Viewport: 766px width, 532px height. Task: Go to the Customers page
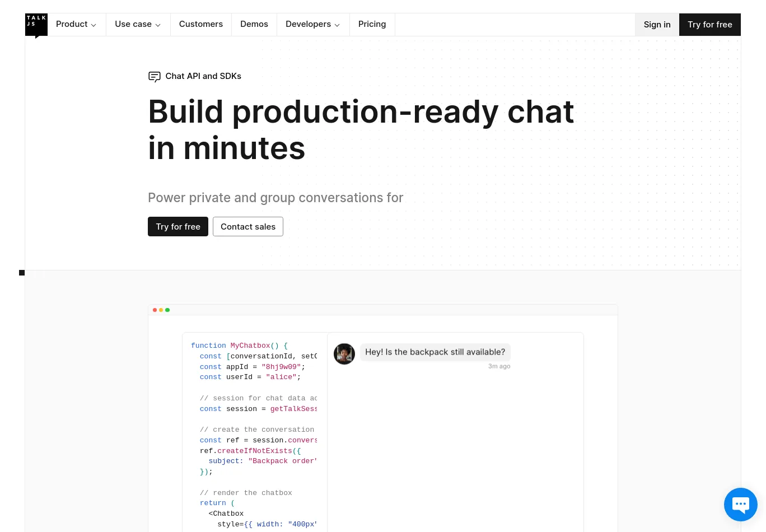201,25
